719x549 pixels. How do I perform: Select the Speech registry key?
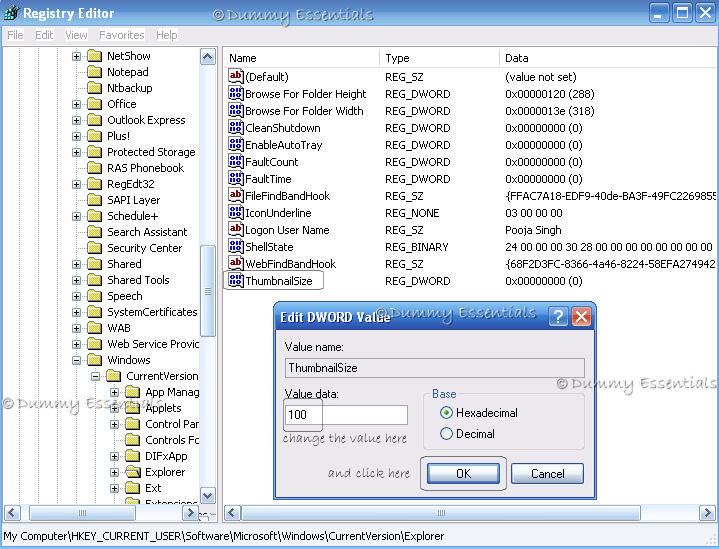pos(125,296)
